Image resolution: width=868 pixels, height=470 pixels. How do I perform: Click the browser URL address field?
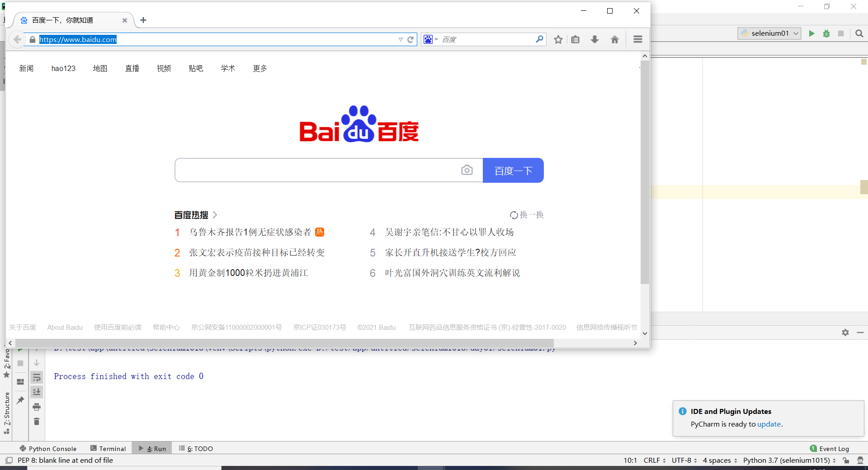217,39
